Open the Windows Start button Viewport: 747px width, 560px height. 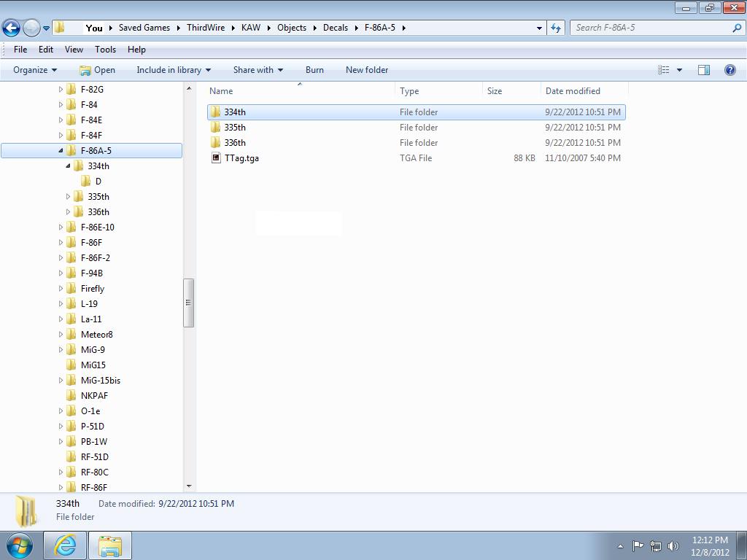click(x=20, y=545)
